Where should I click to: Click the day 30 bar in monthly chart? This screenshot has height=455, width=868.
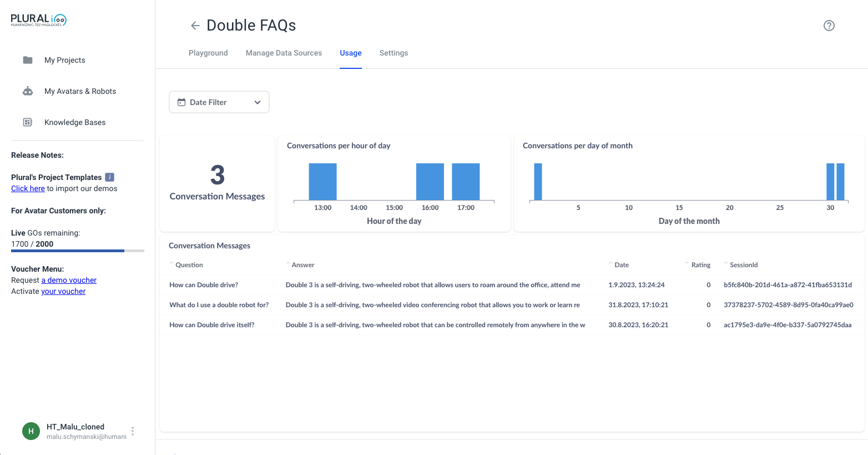pyautogui.click(x=830, y=182)
